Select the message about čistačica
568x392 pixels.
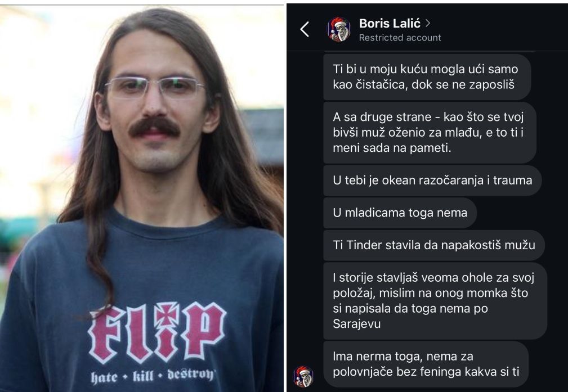pyautogui.click(x=427, y=76)
